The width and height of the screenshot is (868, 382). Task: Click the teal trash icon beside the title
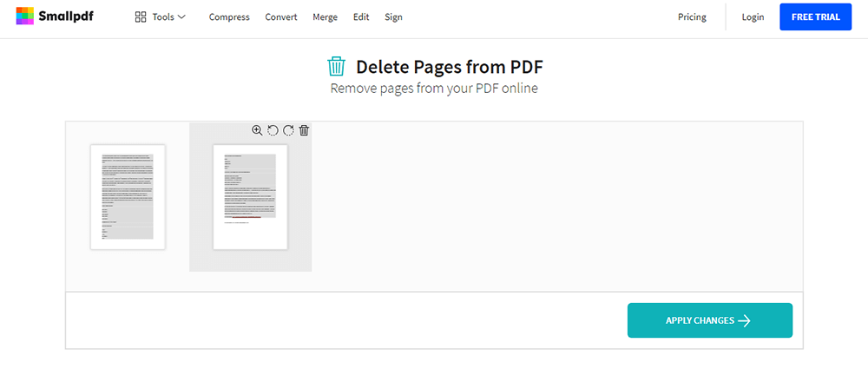(x=336, y=67)
